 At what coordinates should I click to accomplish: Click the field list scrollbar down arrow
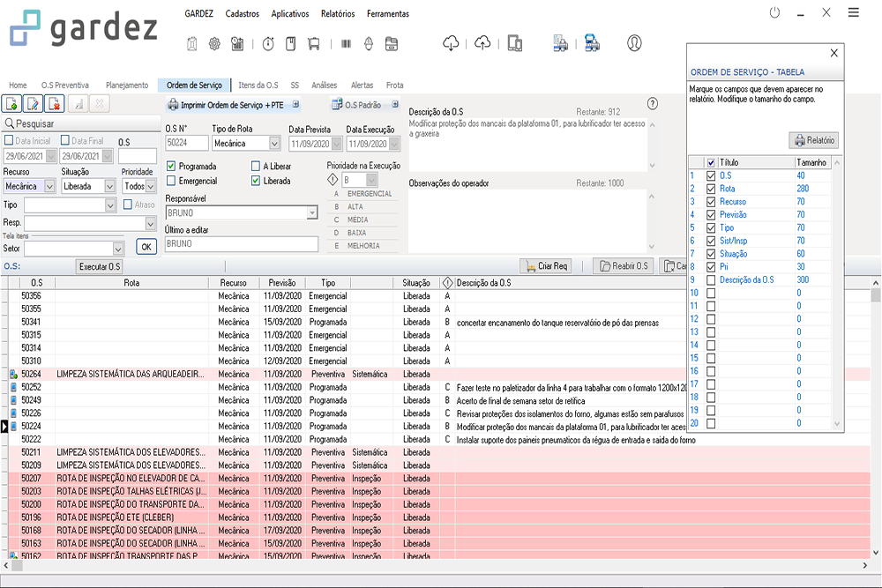[x=837, y=424]
